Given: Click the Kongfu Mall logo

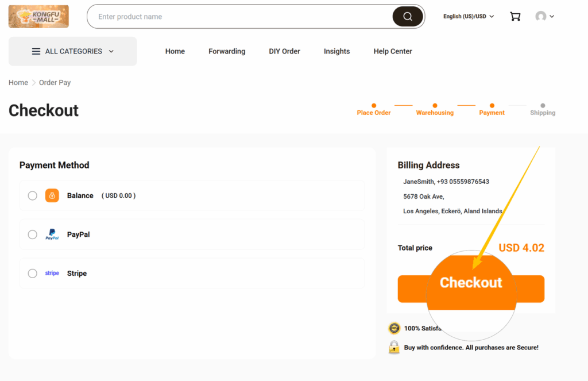Looking at the screenshot, I should pos(38,17).
